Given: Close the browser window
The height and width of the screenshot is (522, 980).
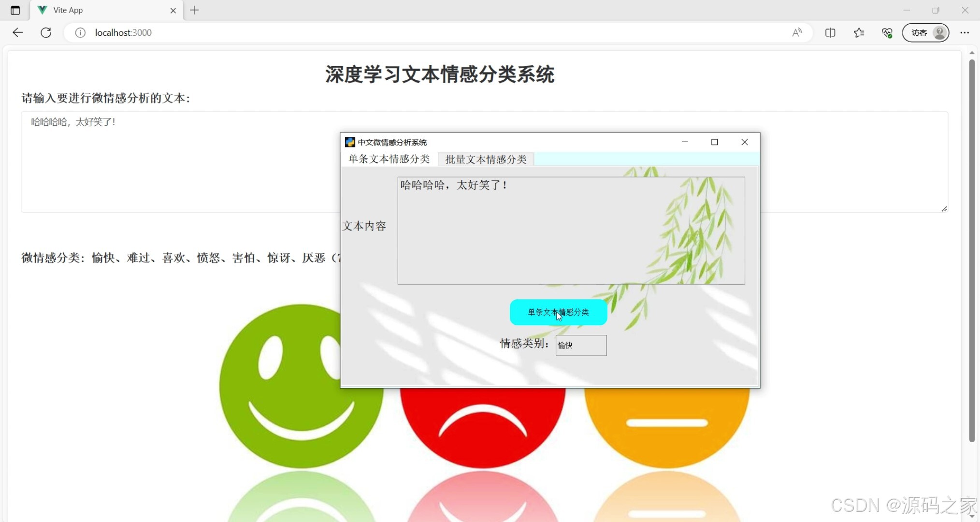Looking at the screenshot, I should (x=965, y=10).
